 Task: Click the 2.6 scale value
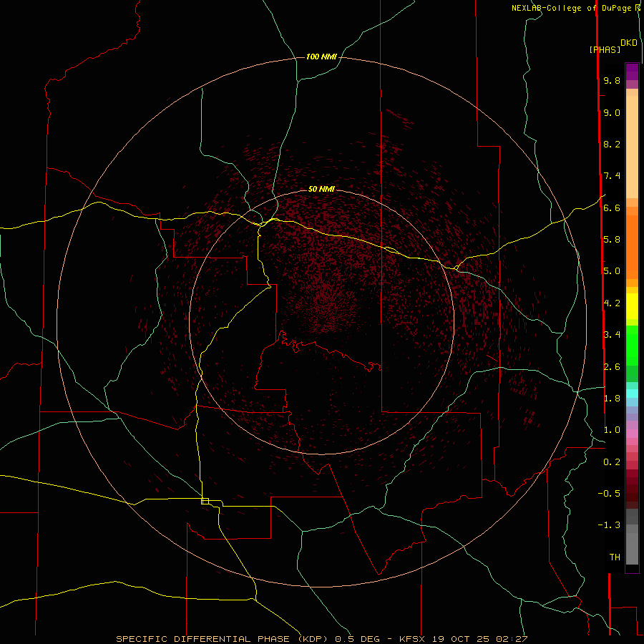click(x=612, y=367)
